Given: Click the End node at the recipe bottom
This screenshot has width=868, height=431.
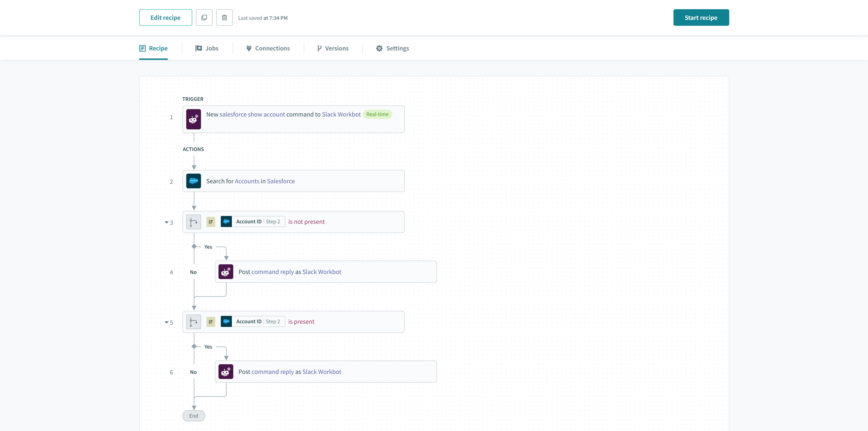Looking at the screenshot, I should click(x=193, y=416).
